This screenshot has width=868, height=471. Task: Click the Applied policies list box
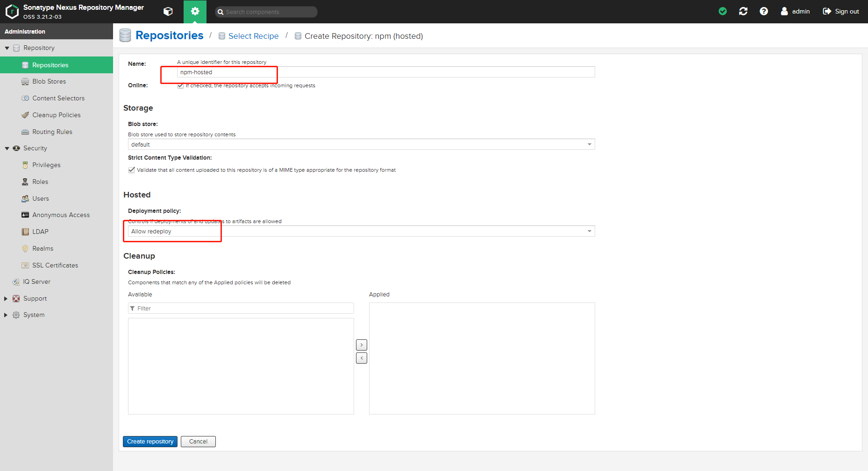482,359
